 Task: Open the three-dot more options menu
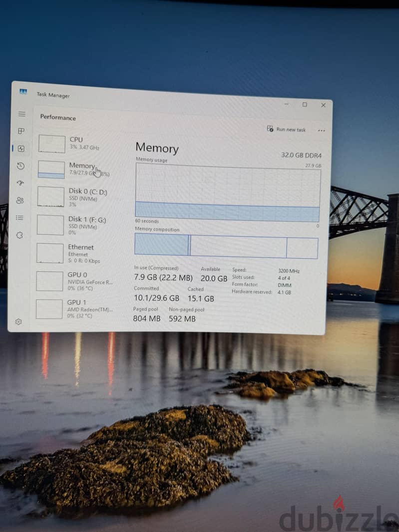[x=321, y=131]
